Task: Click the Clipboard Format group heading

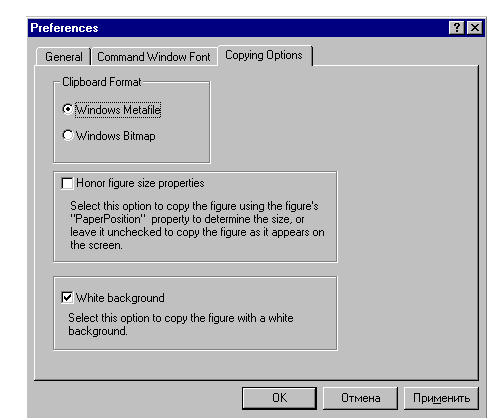Action: point(102,82)
